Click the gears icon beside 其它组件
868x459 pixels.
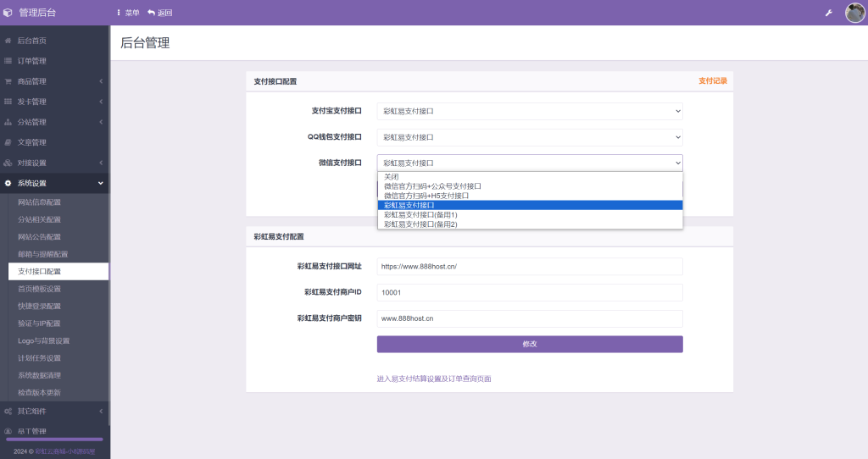click(x=8, y=411)
